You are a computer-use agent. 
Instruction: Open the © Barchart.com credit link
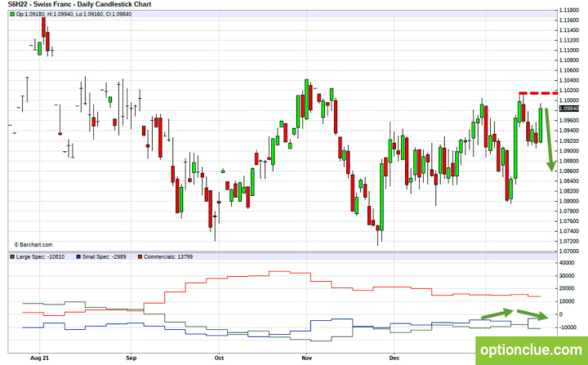(x=33, y=245)
